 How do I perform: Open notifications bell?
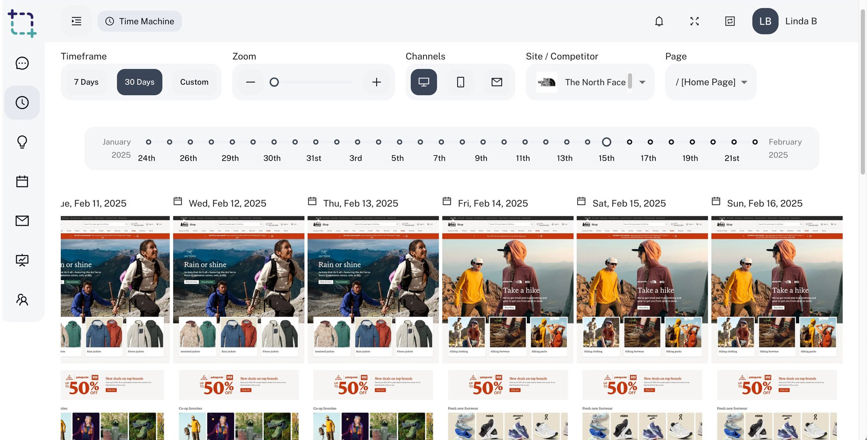pyautogui.click(x=659, y=21)
